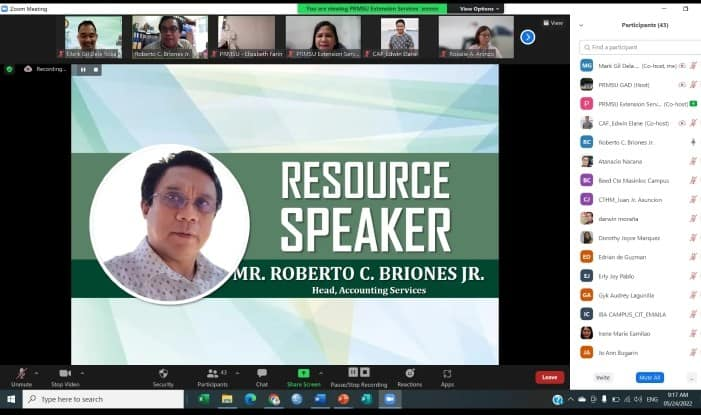Click the Windows taskbar search box

[x=103, y=399]
